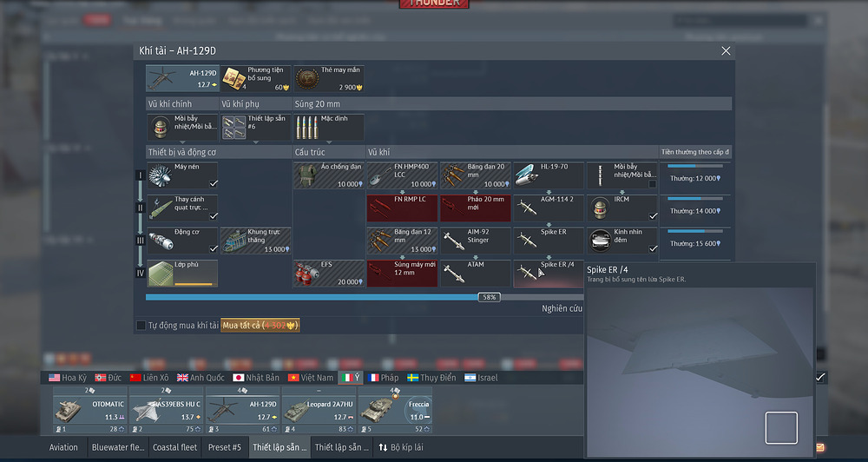Click the 58% research progress bar
The width and height of the screenshot is (868, 462).
pos(364,298)
